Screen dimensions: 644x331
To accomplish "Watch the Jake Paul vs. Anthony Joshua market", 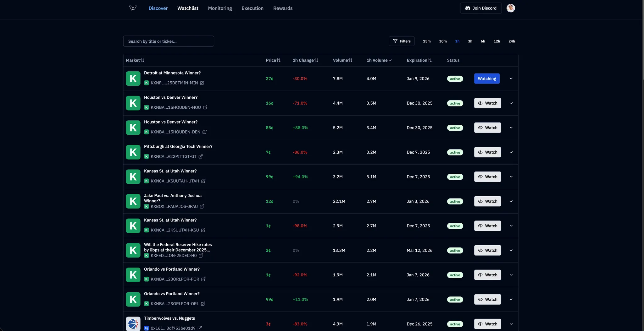I will (487, 201).
